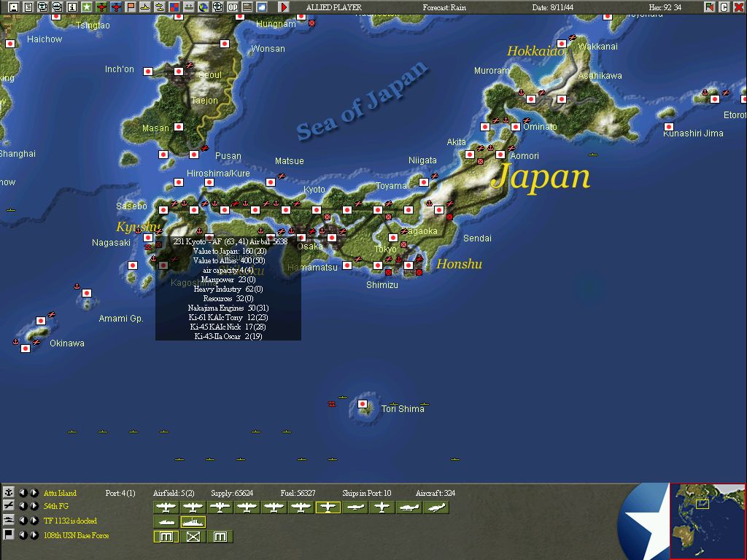Click the anchor icon beside Attu Island
The height and width of the screenshot is (560, 747).
(x=9, y=492)
